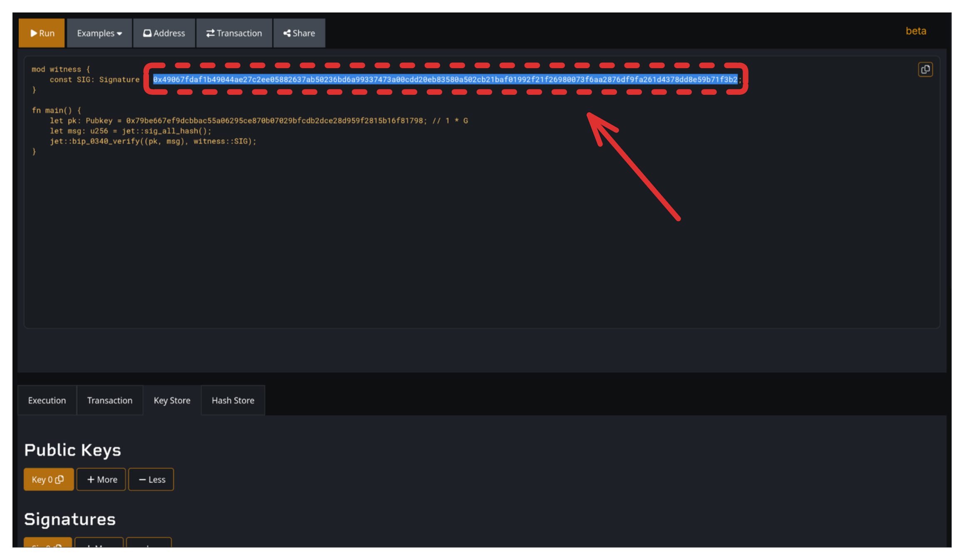The width and height of the screenshot is (964, 560).
Task: Add more public keys with More
Action: [x=101, y=479]
